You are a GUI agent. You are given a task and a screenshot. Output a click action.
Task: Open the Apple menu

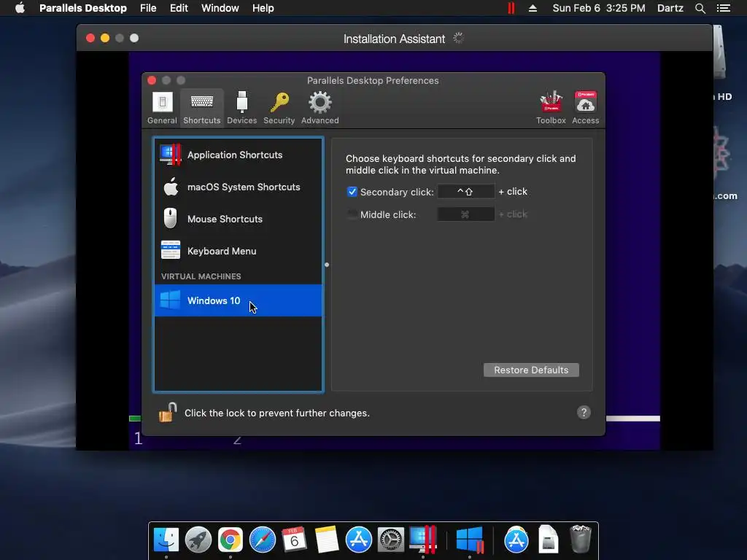20,8
